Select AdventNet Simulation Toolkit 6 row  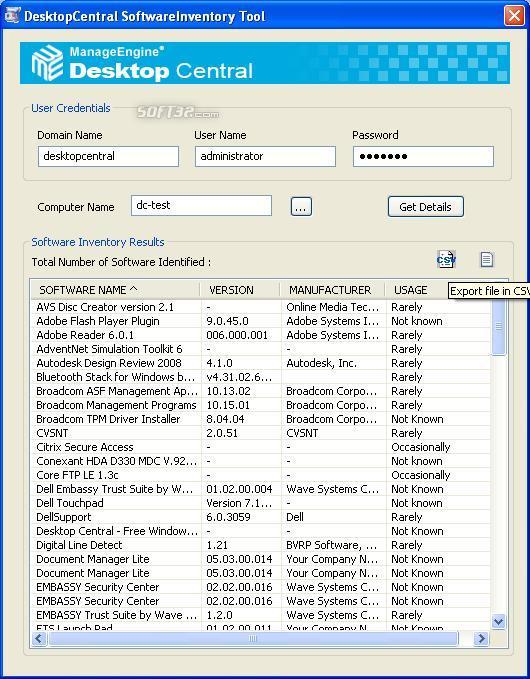tap(261, 349)
